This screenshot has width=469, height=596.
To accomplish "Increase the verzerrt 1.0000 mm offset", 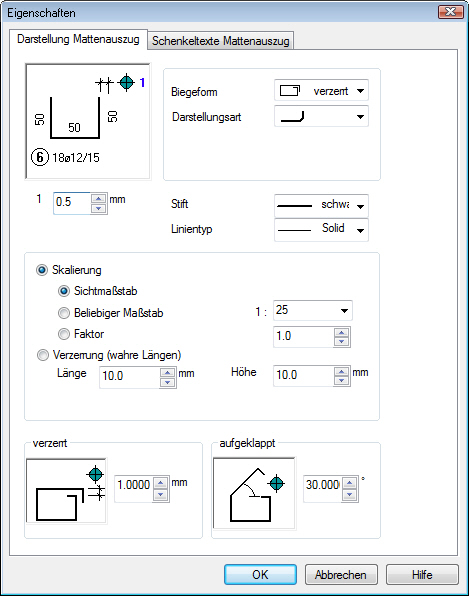I will coord(161,483).
